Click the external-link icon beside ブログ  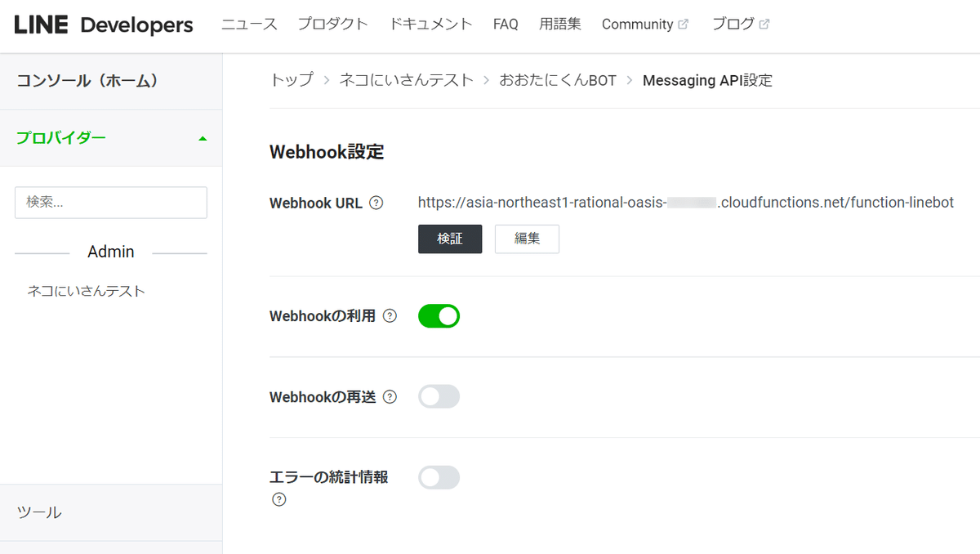pyautogui.click(x=764, y=25)
